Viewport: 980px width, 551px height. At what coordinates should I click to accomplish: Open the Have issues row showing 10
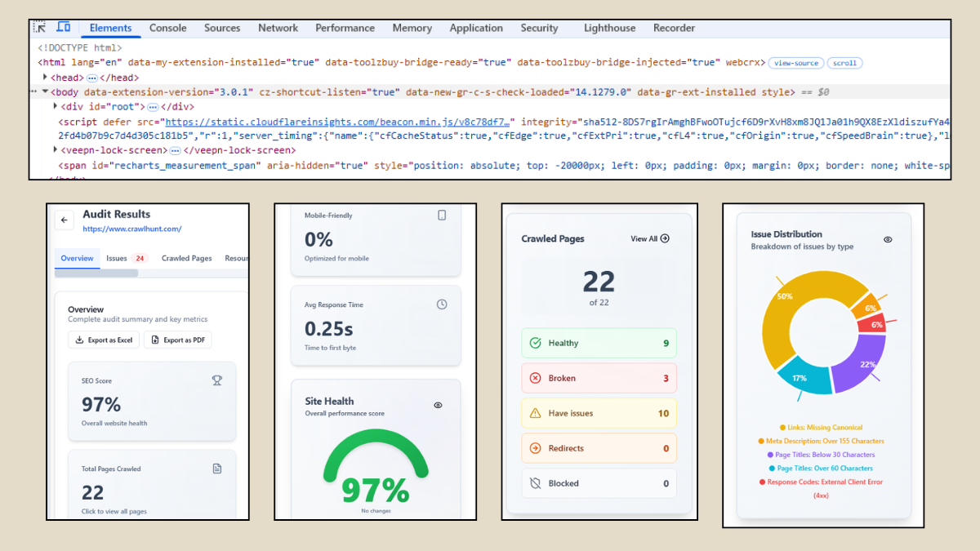(x=599, y=413)
